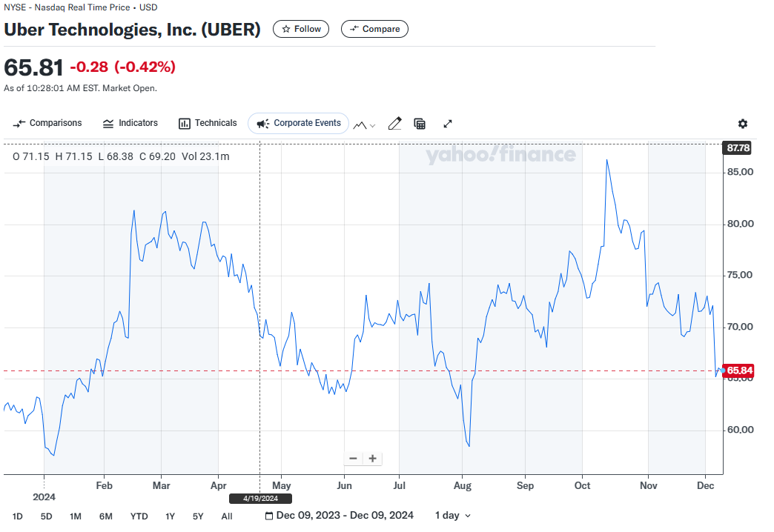Image resolution: width=774 pixels, height=532 pixels.
Task: Open chart settings gear icon
Action: pos(742,124)
